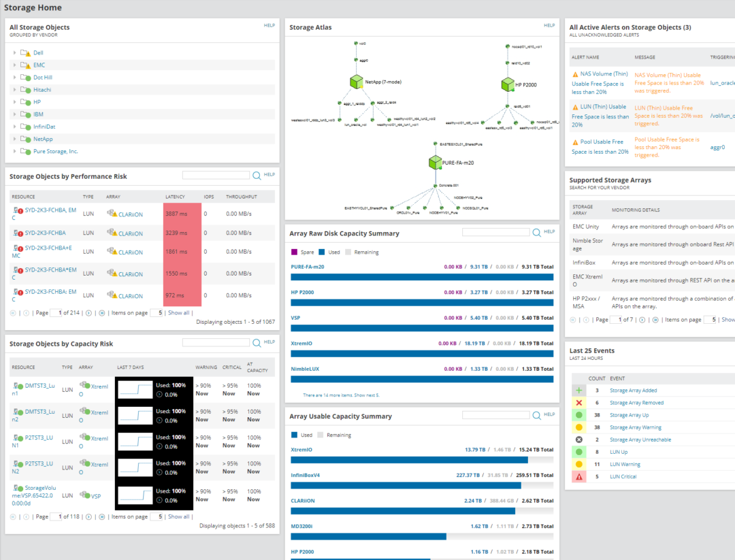Viewport: 735px width, 560px height.
Task: Click the page number field showing of 214
Action: pos(56,313)
